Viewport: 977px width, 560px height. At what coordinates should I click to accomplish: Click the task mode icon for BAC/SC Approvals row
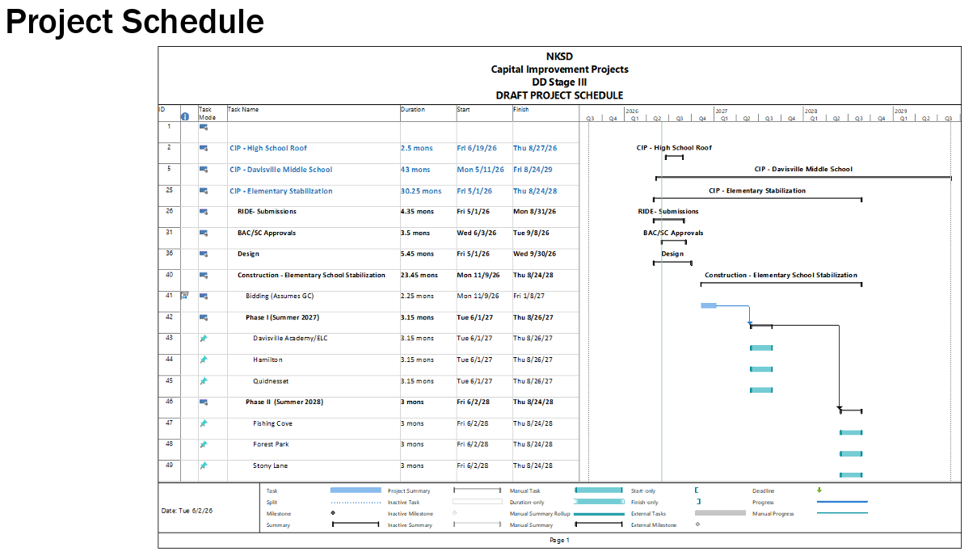(x=204, y=233)
